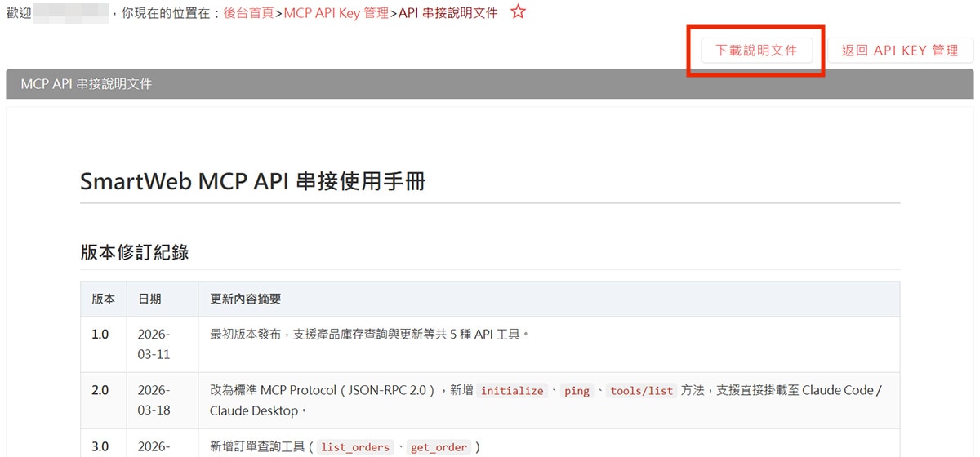Select version 1.0 cell
Screen dimensions: 980x457
click(x=104, y=344)
